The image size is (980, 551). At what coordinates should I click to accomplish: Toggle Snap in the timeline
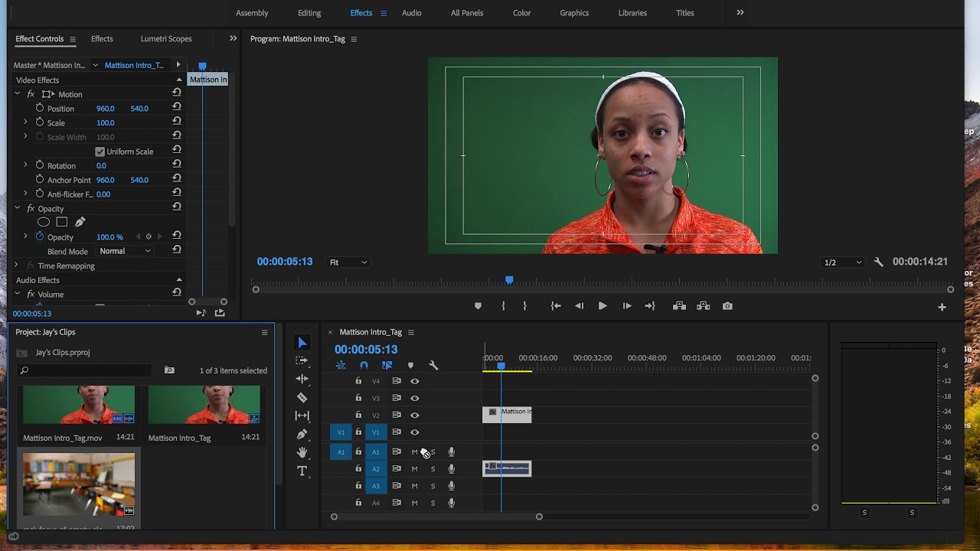[364, 366]
